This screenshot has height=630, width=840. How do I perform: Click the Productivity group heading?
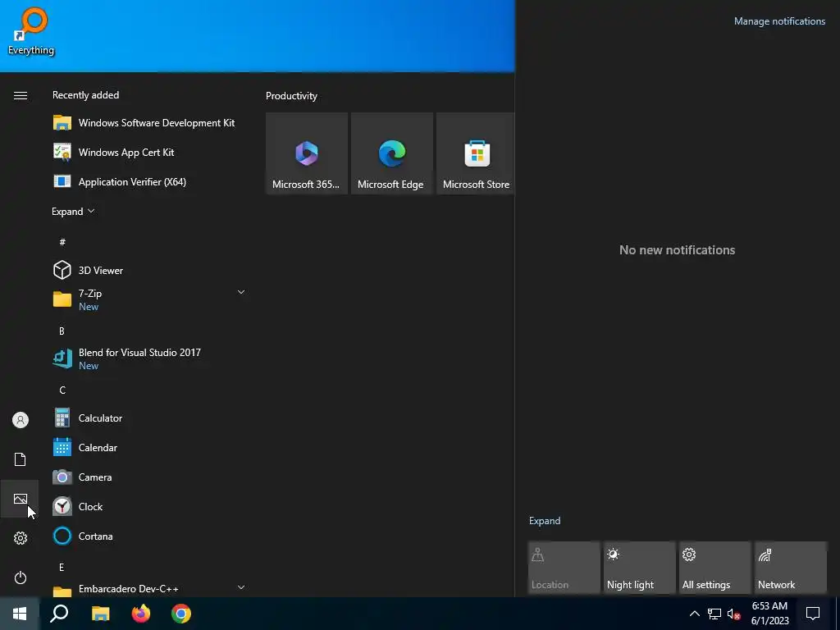tap(291, 96)
